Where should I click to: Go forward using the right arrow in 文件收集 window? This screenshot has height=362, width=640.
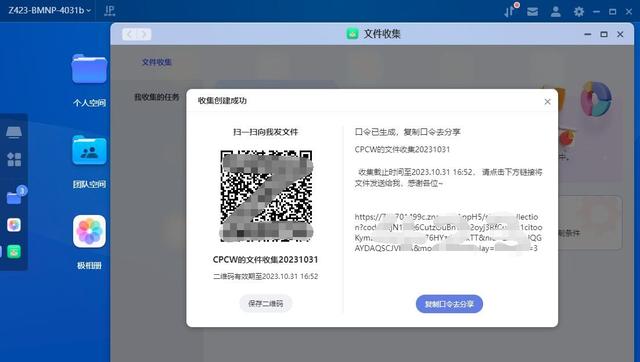tap(144, 34)
